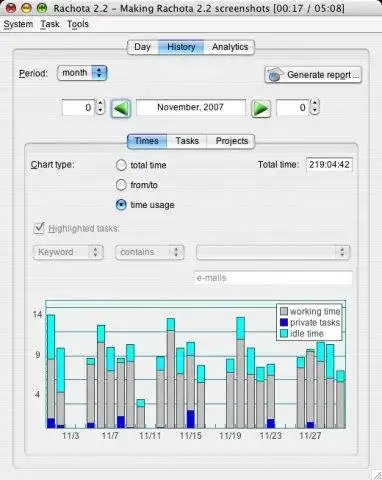
Task: Go to next month with green right arrow
Action: 261,108
